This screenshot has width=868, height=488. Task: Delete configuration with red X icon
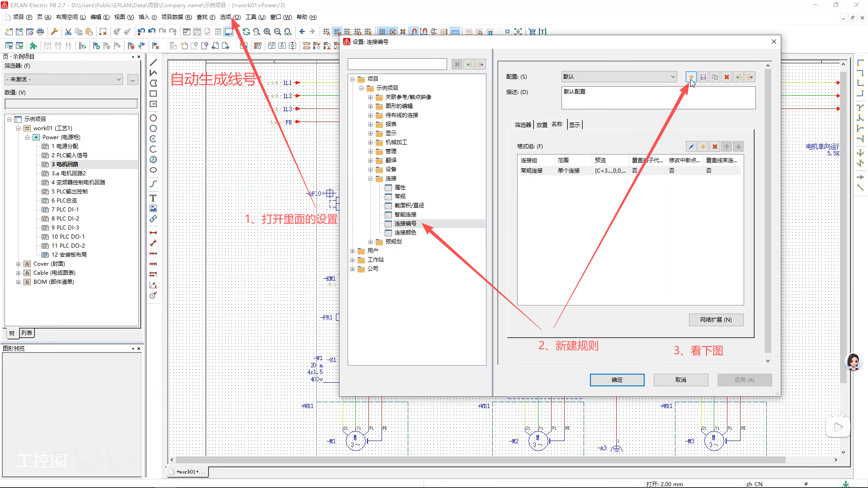[726, 77]
